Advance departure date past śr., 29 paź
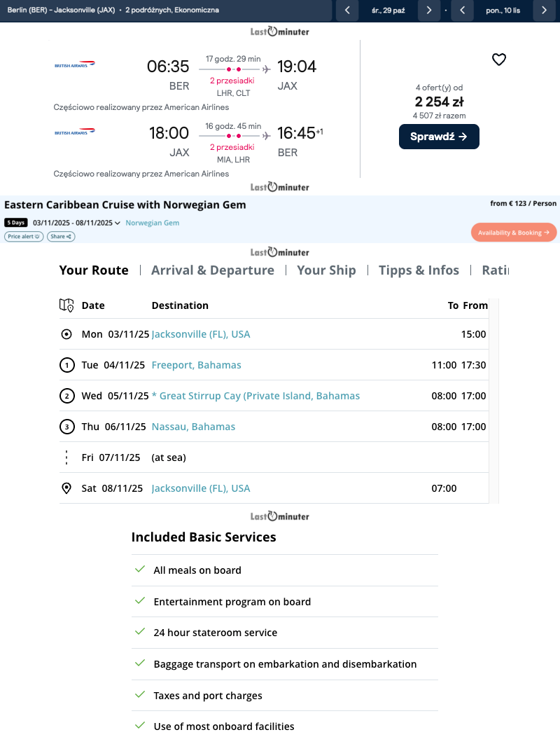The width and height of the screenshot is (560, 737). [x=429, y=11]
